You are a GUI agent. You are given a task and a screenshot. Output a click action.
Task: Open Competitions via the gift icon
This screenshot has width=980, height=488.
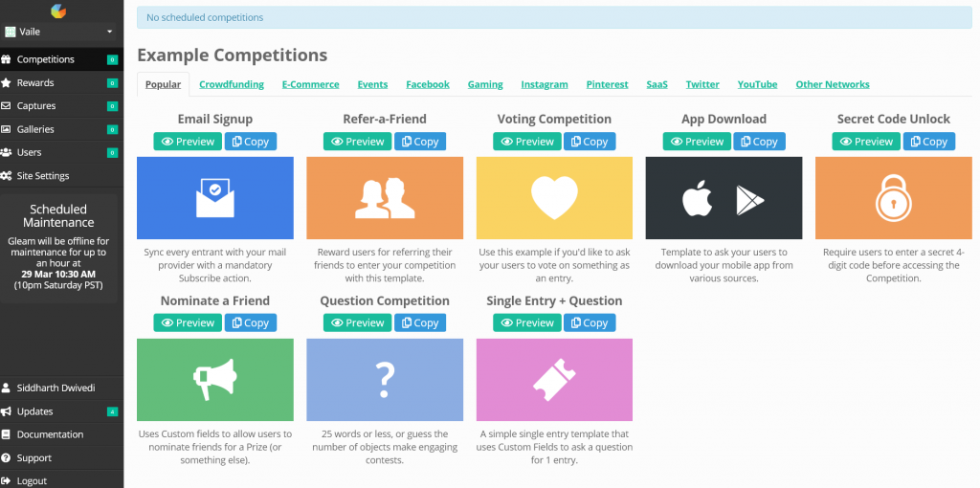(x=6, y=59)
